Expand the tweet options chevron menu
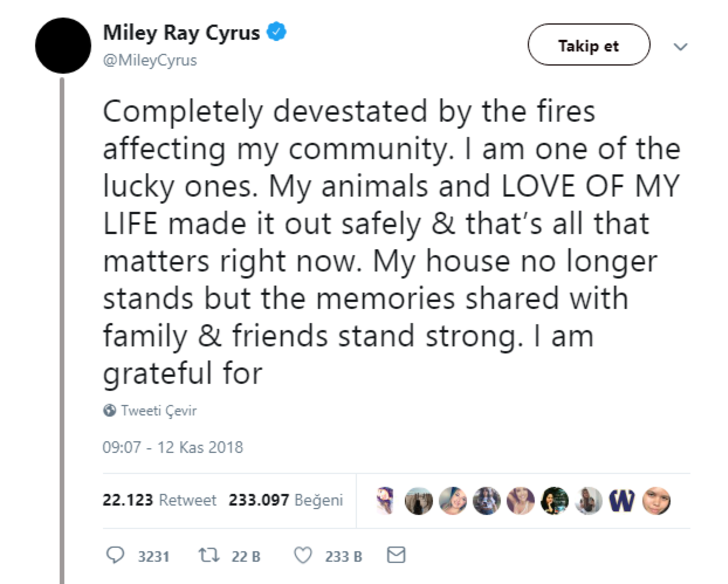 [x=681, y=47]
